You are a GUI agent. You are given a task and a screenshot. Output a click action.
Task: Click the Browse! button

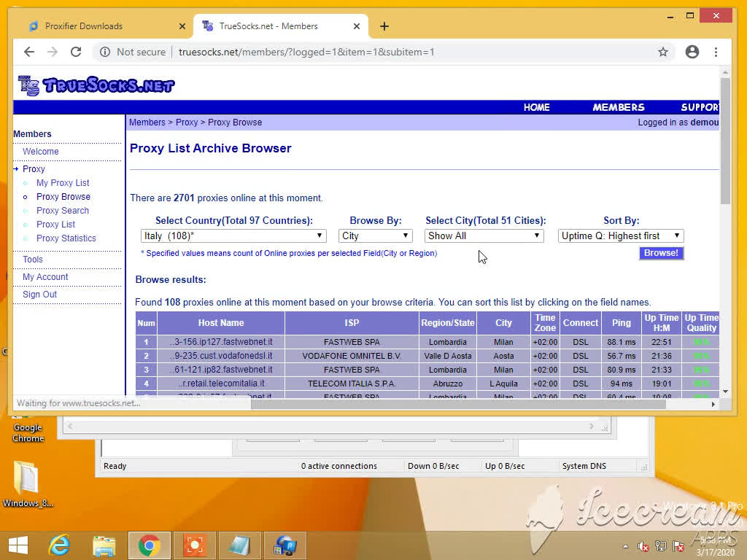coord(661,253)
